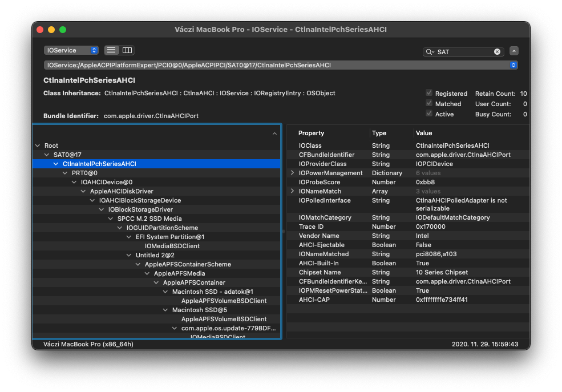
Task: Toggle the Registered checkbox
Action: coord(428,93)
